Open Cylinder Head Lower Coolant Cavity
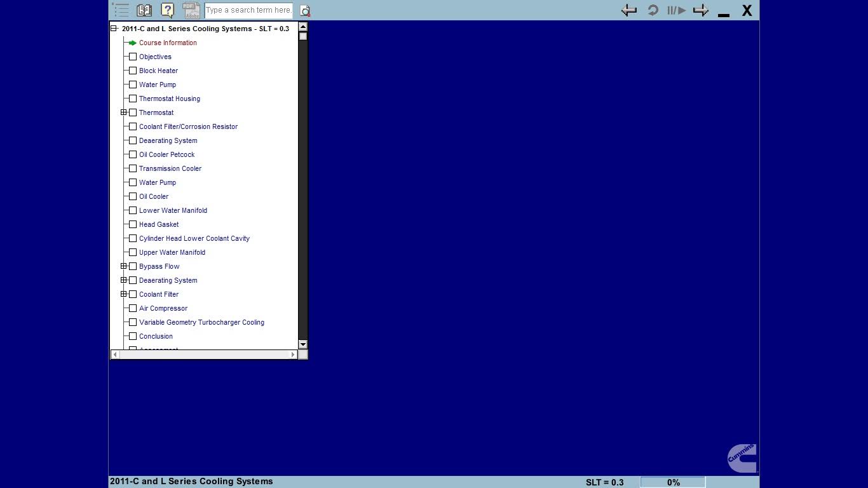This screenshot has width=868, height=488. (x=194, y=238)
